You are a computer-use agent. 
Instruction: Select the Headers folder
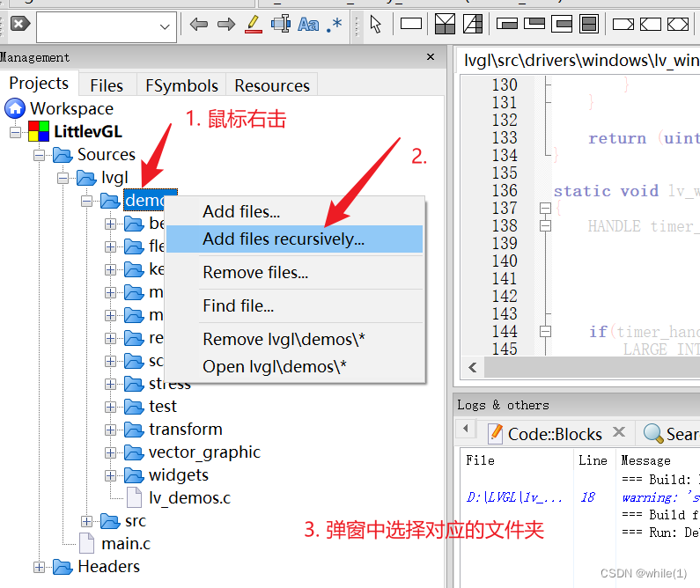click(x=108, y=567)
